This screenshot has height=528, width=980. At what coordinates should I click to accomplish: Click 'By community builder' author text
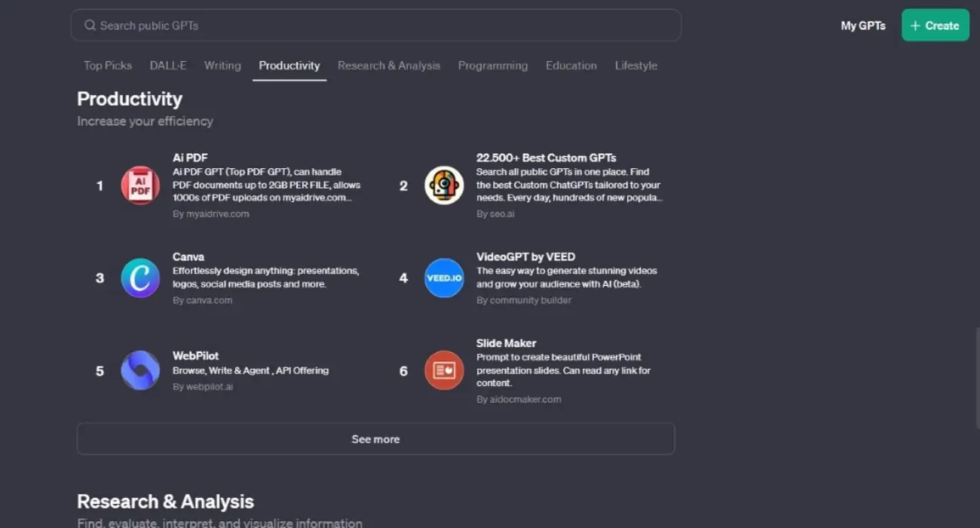point(524,300)
